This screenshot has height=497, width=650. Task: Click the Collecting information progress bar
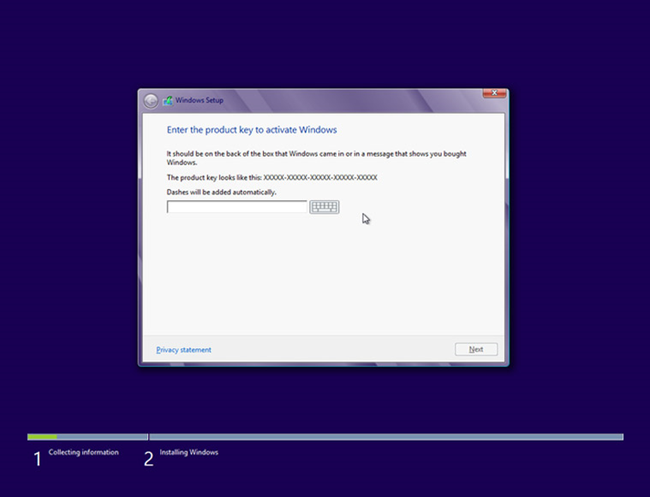click(87, 437)
